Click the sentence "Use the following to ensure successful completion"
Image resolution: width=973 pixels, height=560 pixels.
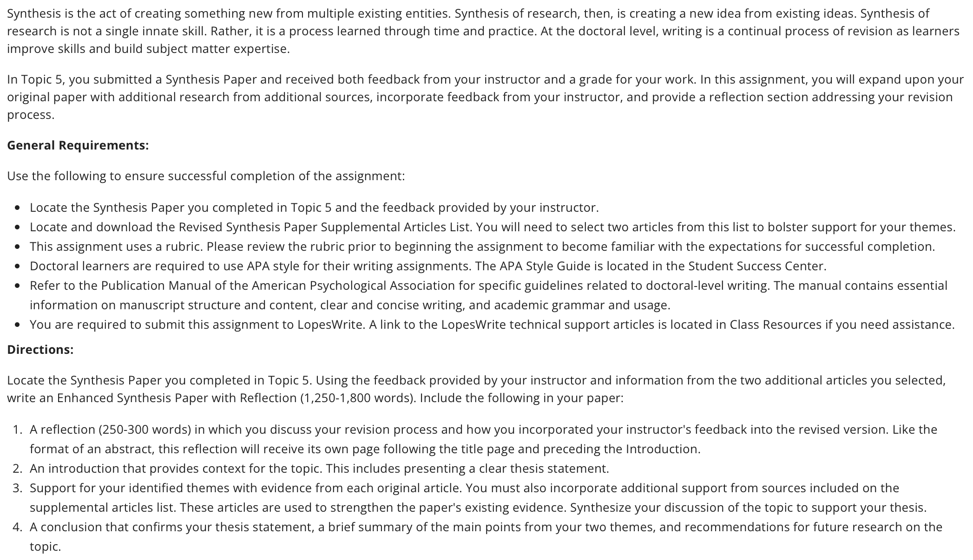point(206,176)
